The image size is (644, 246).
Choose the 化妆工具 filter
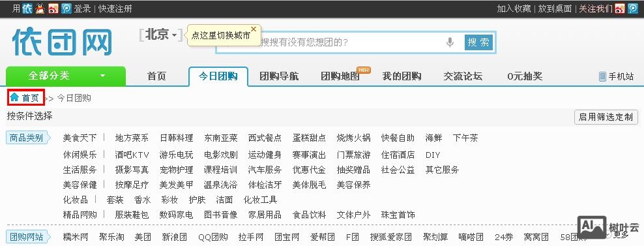click(260, 200)
